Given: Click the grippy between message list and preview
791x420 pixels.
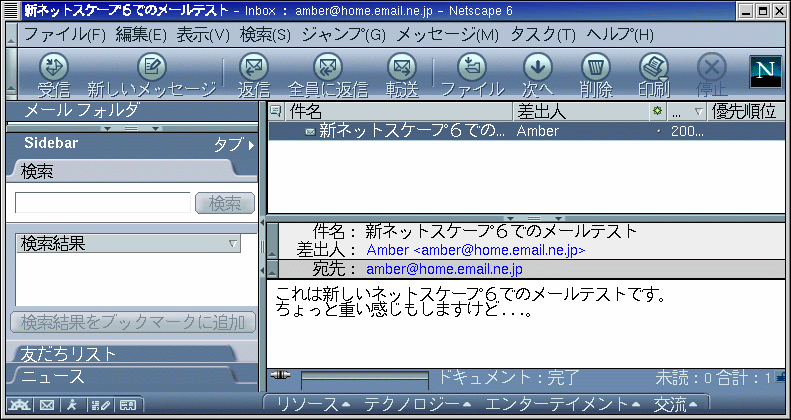Looking at the screenshot, I should pyautogui.click(x=534, y=218).
